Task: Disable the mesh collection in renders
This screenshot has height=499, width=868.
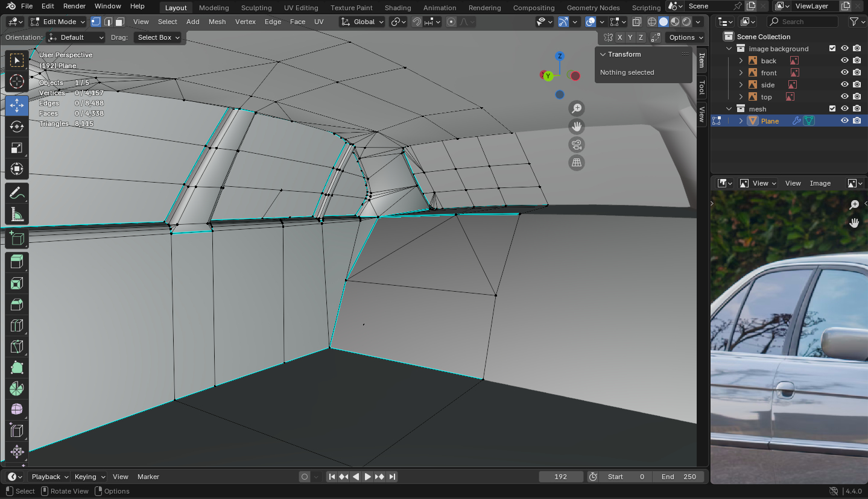Action: (x=857, y=109)
